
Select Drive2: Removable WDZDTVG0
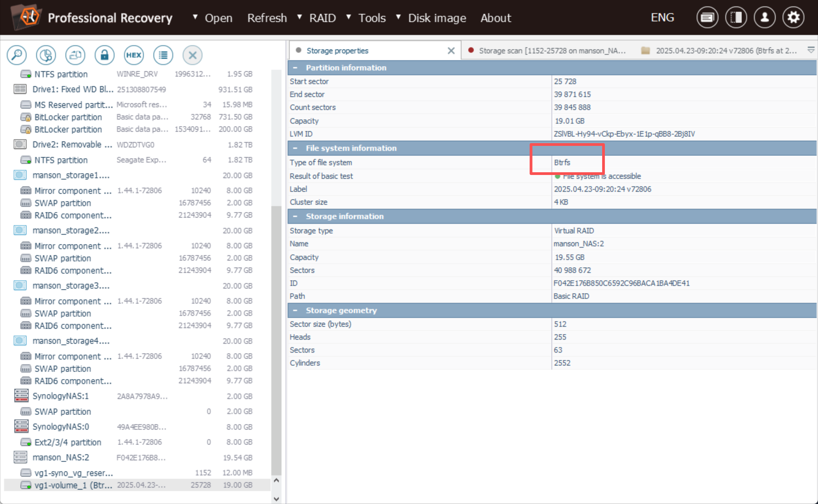(137, 145)
